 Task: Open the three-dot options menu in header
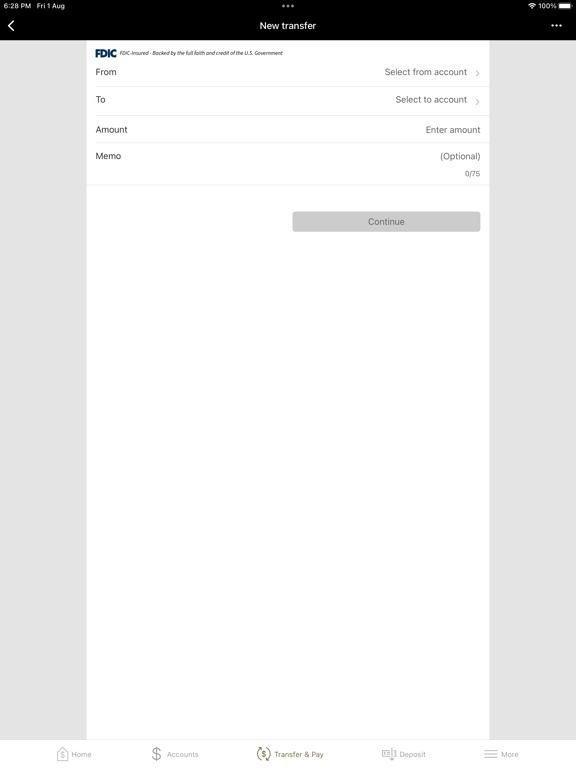556,25
